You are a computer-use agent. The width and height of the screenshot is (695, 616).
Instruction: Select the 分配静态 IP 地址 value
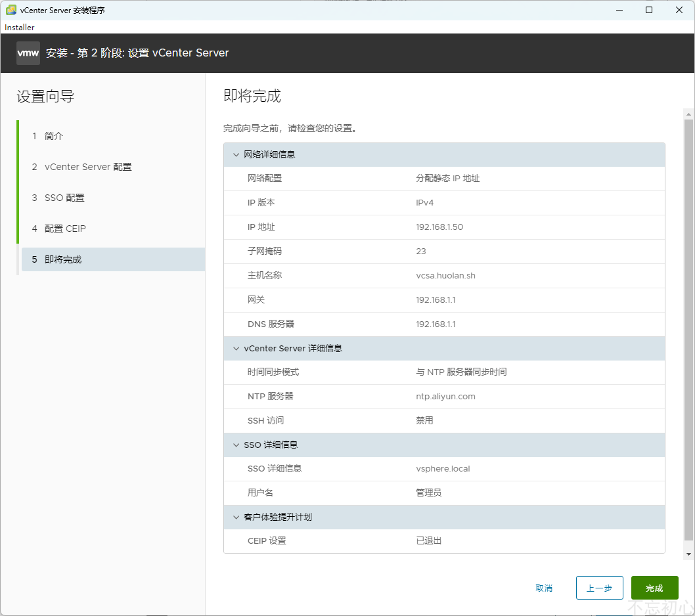(447, 178)
